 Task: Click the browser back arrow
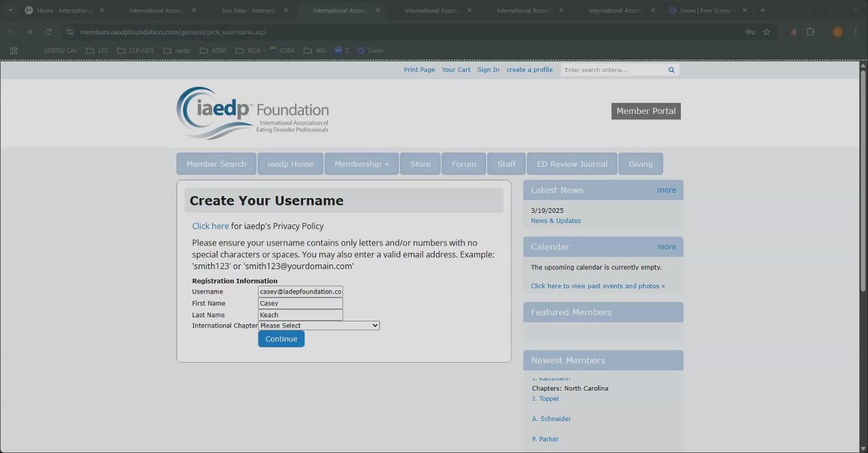[x=11, y=32]
